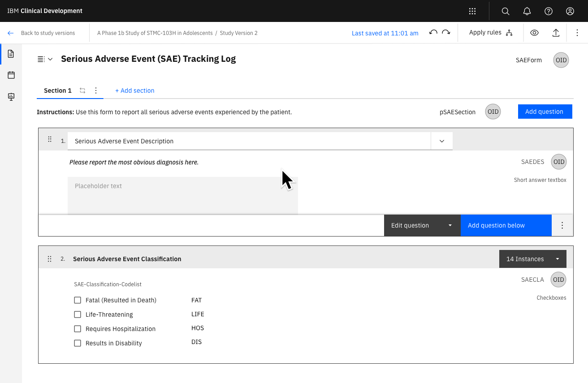Screen dimensions: 588x383
Task: Click the Checkboxes type label
Action: coord(551,298)
